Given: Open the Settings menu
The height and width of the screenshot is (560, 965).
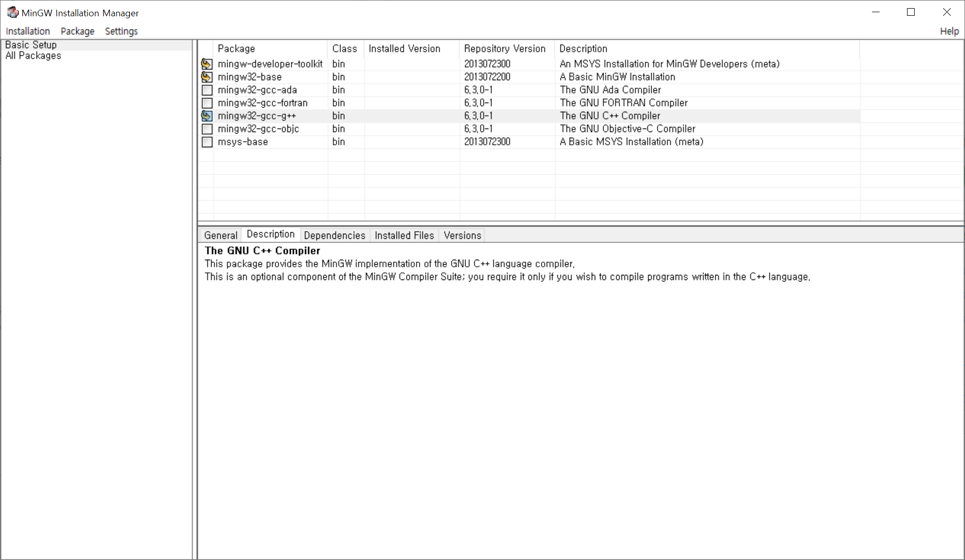Looking at the screenshot, I should click(x=121, y=31).
